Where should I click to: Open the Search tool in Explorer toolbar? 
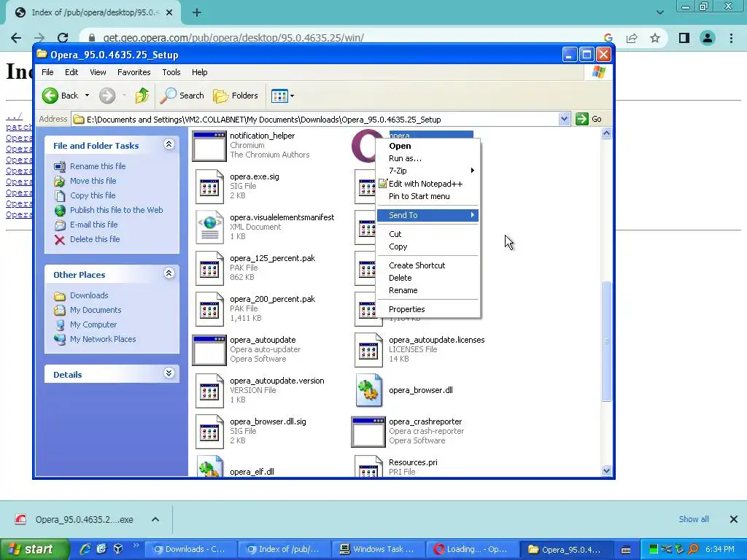(x=182, y=96)
